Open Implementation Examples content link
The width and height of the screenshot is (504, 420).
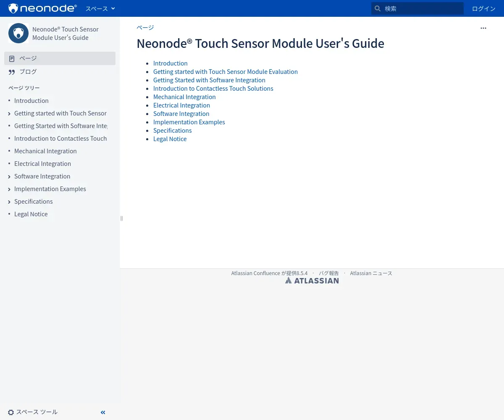point(189,122)
